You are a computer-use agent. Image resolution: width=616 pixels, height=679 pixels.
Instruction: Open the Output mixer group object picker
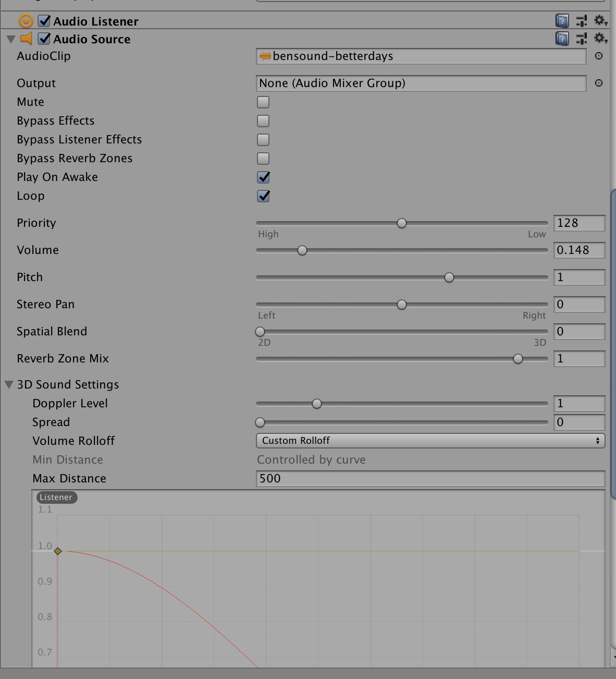tap(599, 83)
